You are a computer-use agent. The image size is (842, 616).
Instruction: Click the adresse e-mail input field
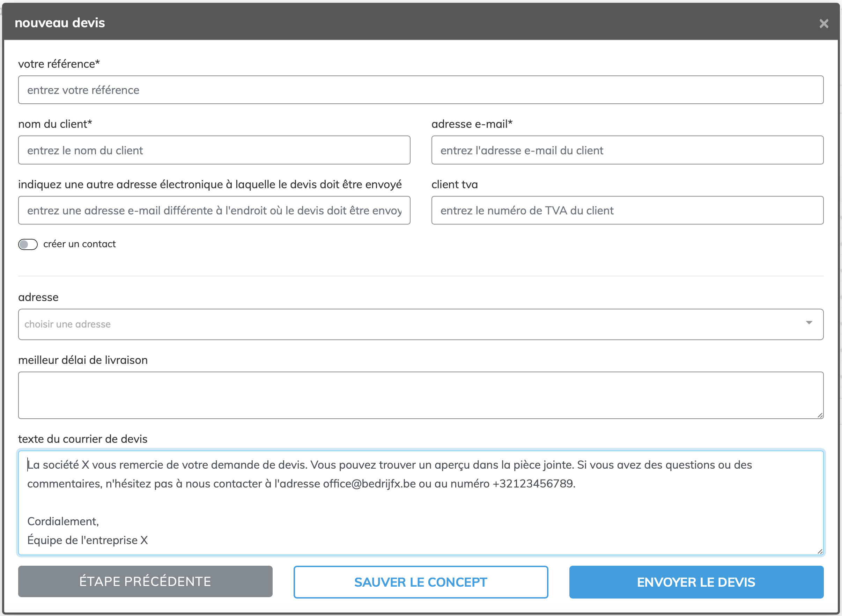pyautogui.click(x=627, y=150)
